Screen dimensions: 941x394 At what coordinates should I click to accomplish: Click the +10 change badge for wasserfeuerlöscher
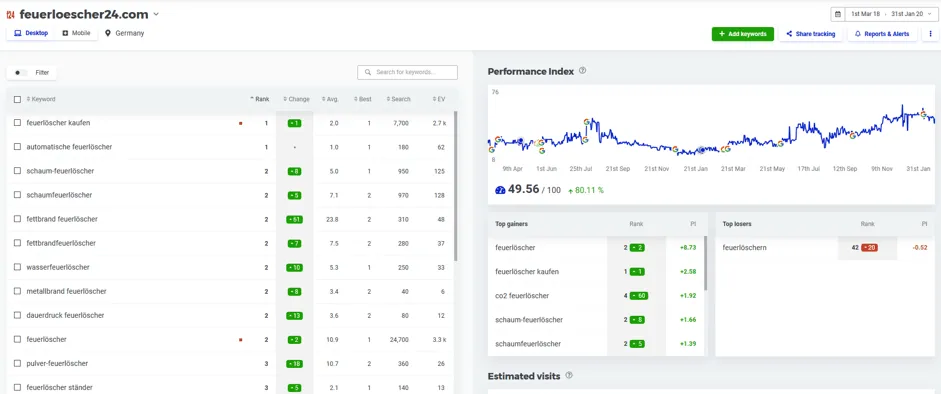pos(295,267)
